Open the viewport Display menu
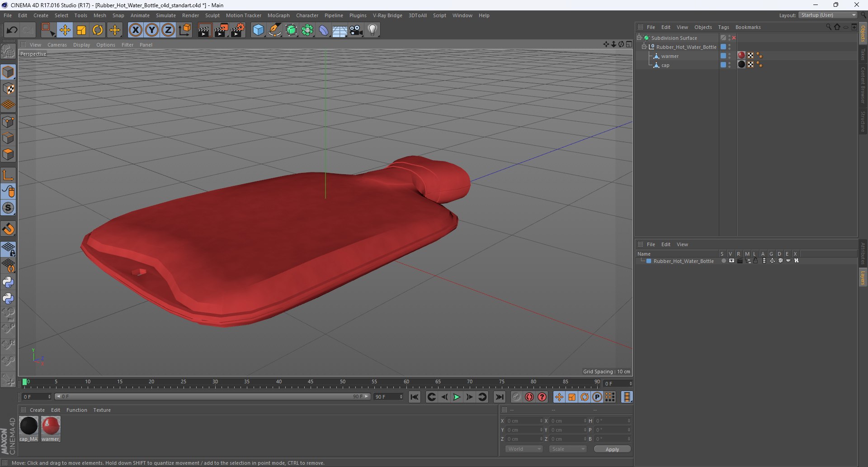The width and height of the screenshot is (868, 467). (x=81, y=45)
